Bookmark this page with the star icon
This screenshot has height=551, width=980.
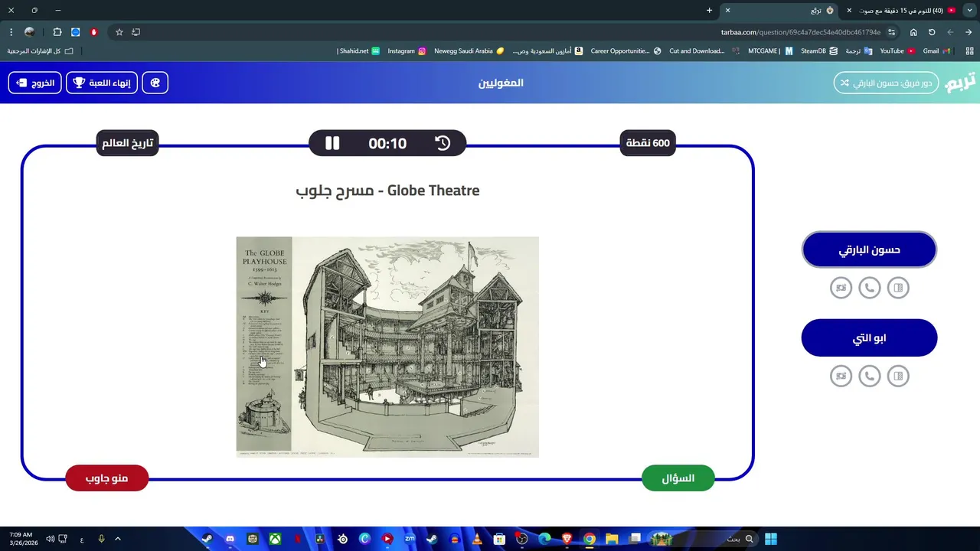click(119, 32)
